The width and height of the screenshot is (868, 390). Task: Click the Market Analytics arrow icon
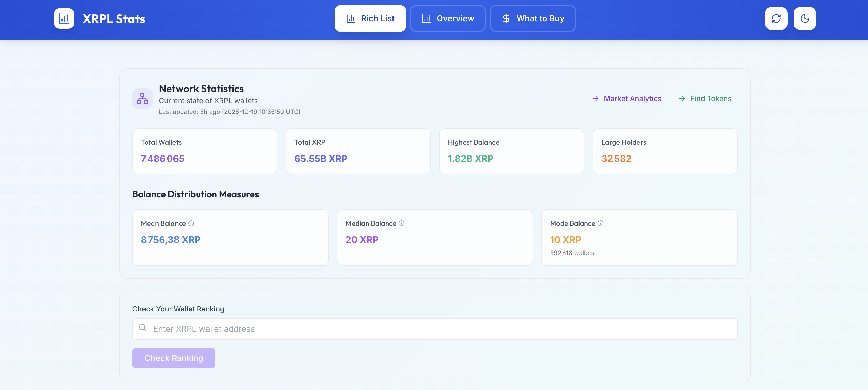point(595,99)
